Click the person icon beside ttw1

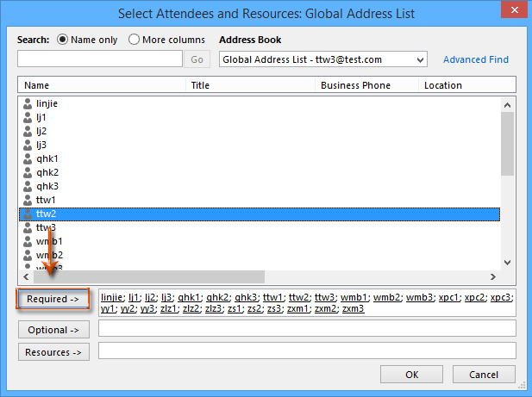pyautogui.click(x=28, y=200)
